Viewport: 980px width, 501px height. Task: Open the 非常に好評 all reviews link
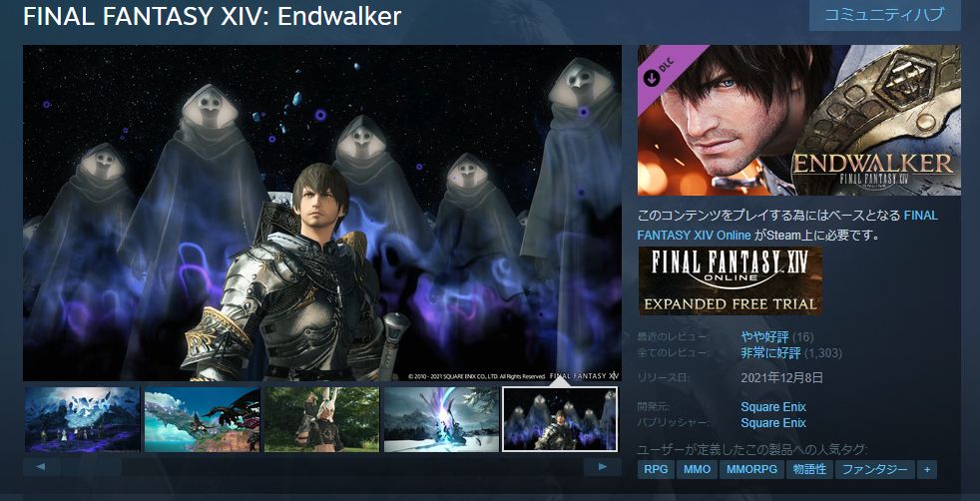(770, 353)
